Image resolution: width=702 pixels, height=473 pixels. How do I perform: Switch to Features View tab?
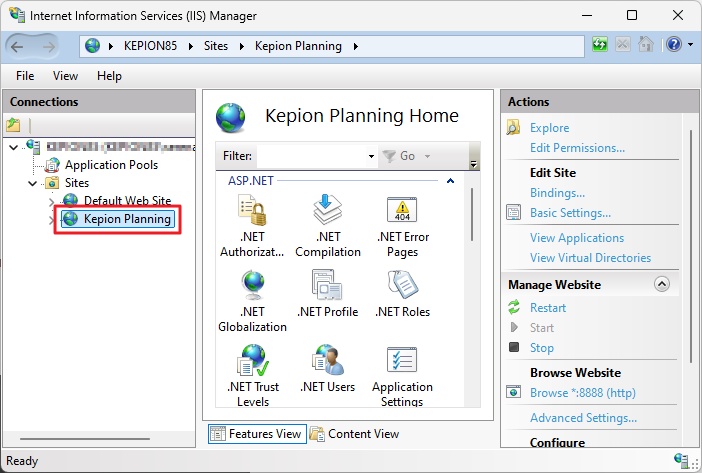click(x=257, y=434)
